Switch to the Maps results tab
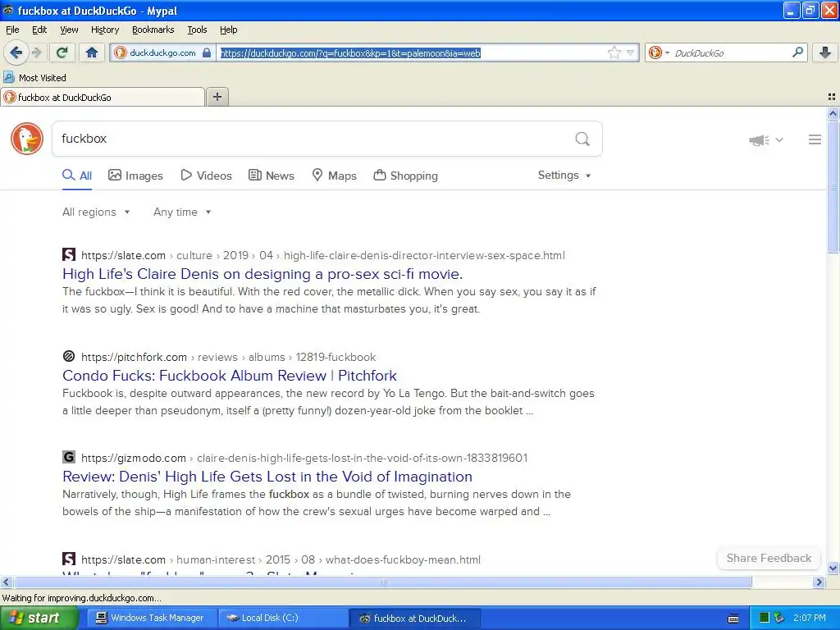The width and height of the screenshot is (840, 630). click(x=335, y=176)
